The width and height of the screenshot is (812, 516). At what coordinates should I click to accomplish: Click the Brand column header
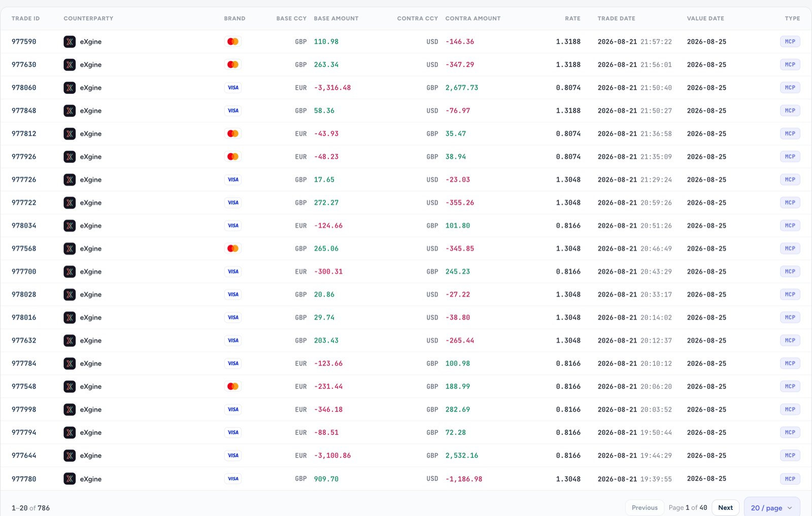[x=234, y=18]
